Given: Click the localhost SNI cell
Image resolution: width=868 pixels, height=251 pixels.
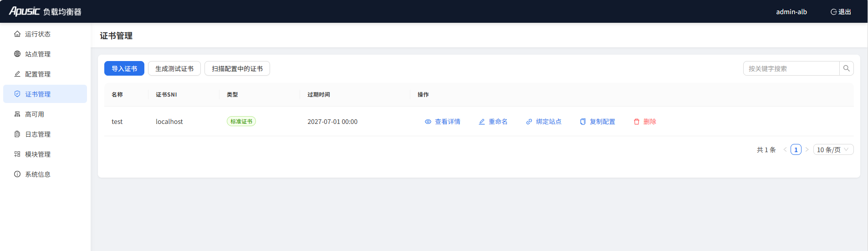Looking at the screenshot, I should pos(169,122).
